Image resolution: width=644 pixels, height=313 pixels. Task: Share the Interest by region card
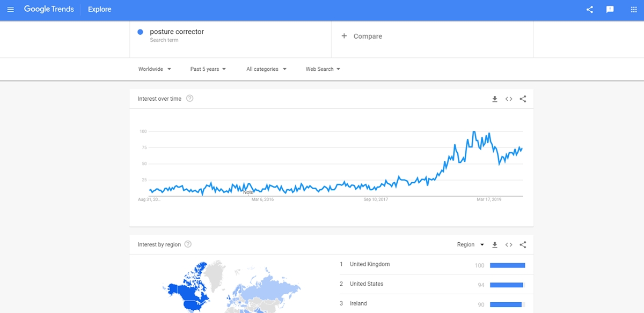click(x=523, y=245)
